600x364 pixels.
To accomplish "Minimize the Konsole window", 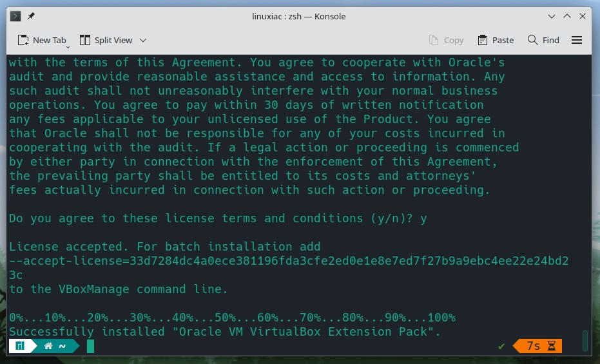I will 552,16.
